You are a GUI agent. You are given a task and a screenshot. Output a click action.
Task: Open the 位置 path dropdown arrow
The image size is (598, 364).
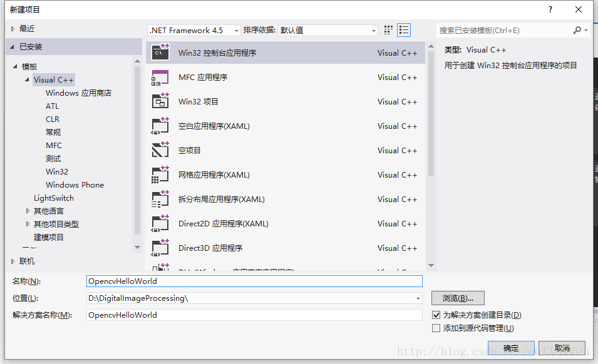[x=418, y=298]
